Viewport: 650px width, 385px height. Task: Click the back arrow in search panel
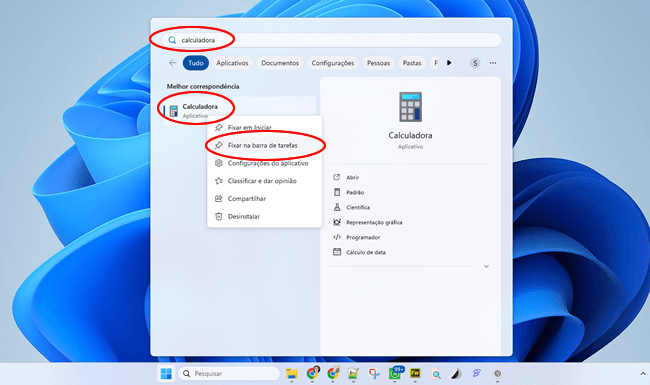pos(172,63)
